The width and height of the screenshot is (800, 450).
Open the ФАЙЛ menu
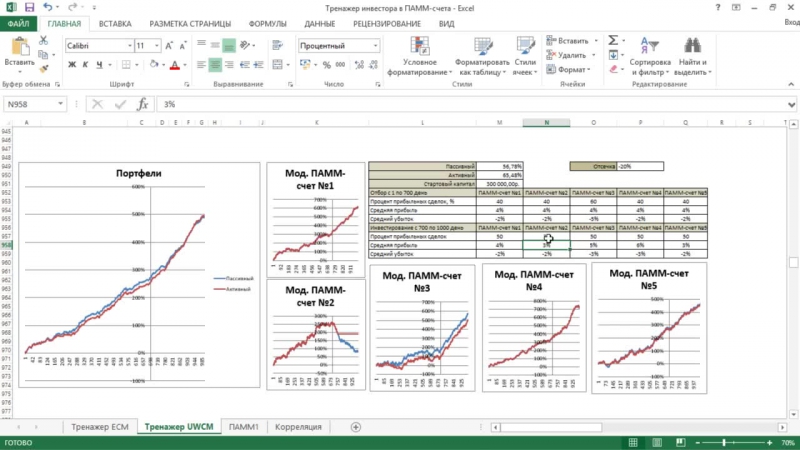(x=18, y=23)
